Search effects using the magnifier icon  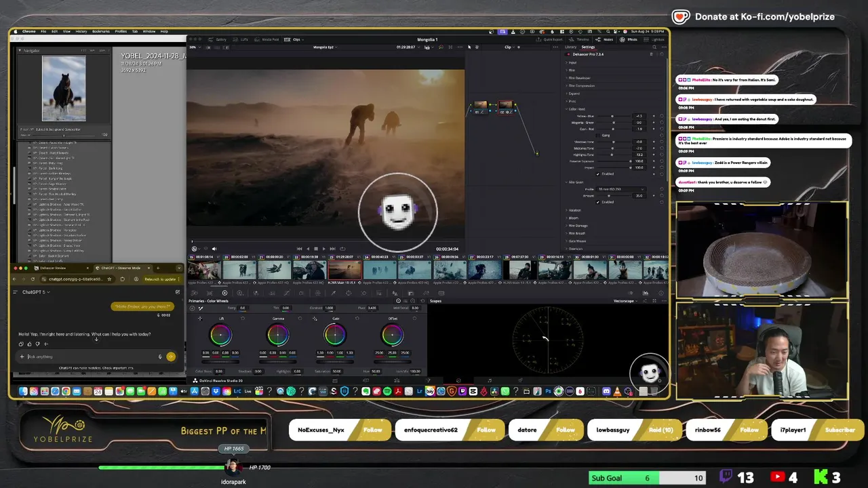(654, 47)
